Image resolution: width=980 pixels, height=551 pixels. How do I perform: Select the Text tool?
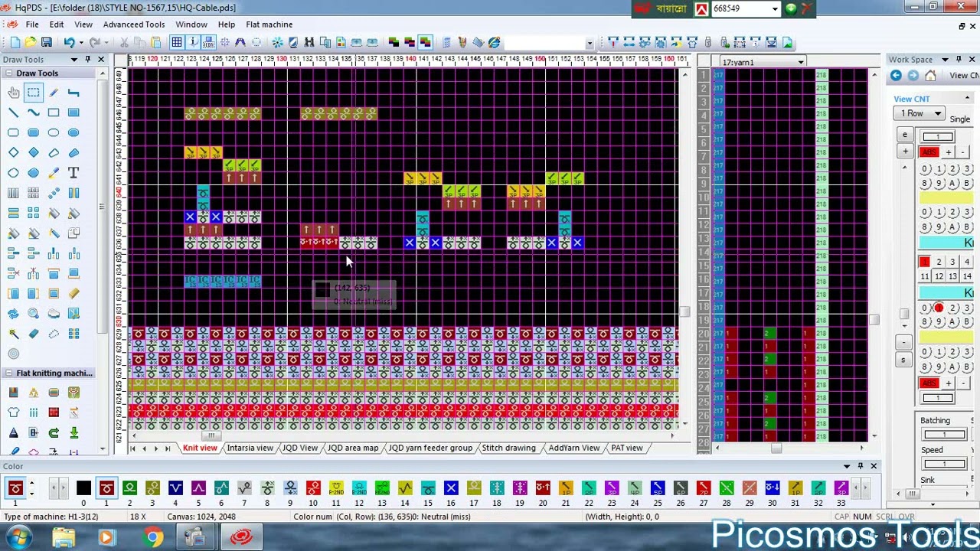coord(73,173)
